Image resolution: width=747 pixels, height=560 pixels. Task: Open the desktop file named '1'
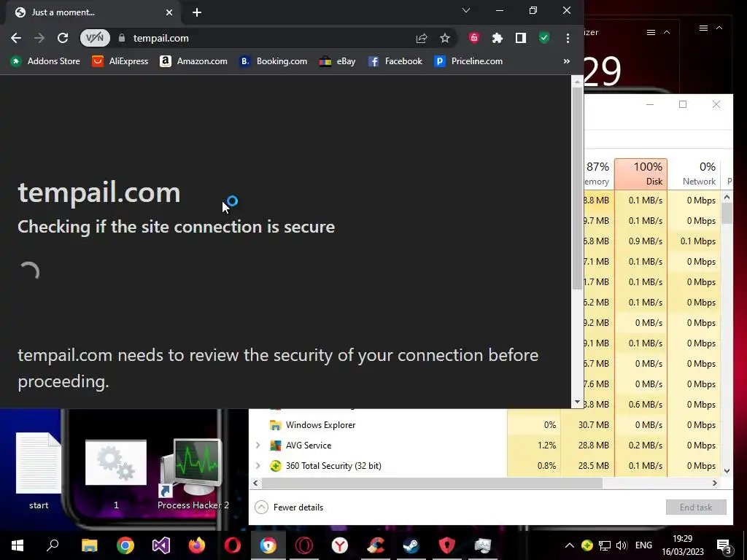tap(116, 474)
